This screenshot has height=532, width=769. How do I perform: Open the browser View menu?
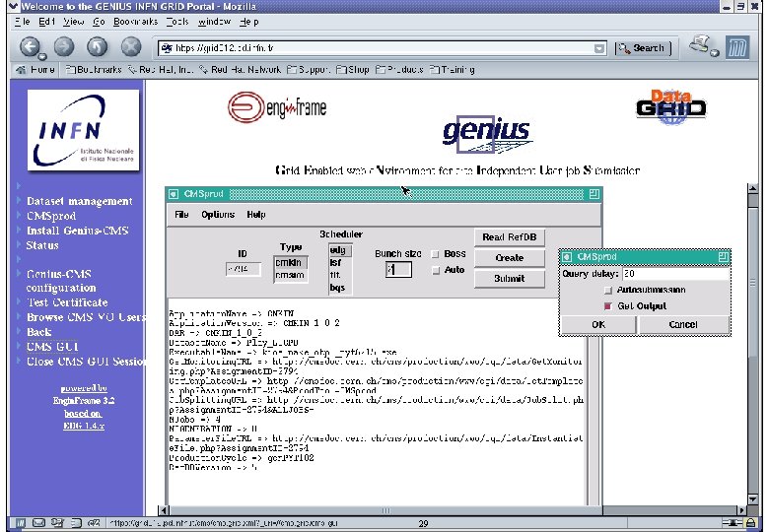click(x=74, y=22)
